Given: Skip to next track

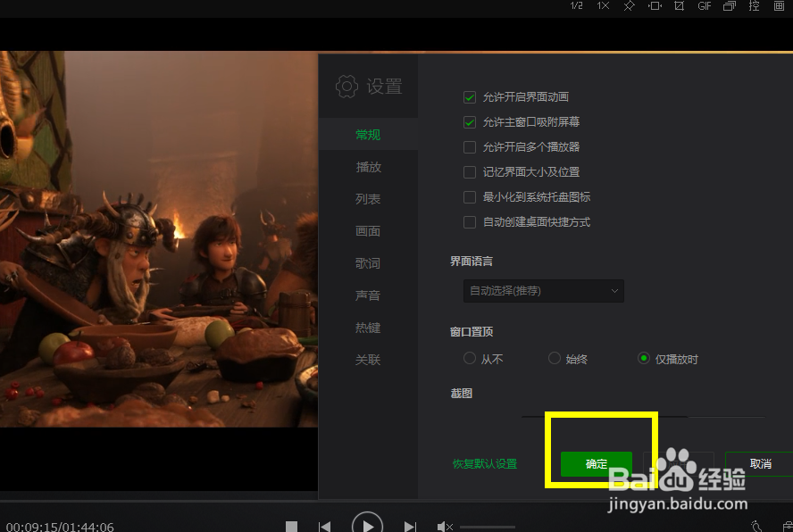Looking at the screenshot, I should coord(410,527).
